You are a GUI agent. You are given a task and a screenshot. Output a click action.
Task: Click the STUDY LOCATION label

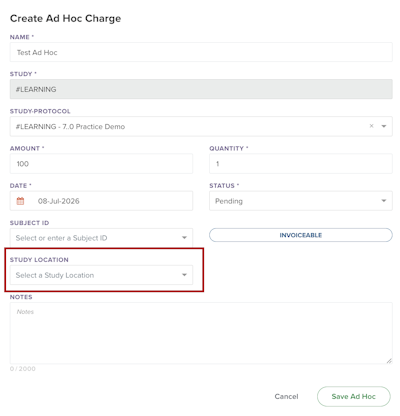click(x=39, y=260)
